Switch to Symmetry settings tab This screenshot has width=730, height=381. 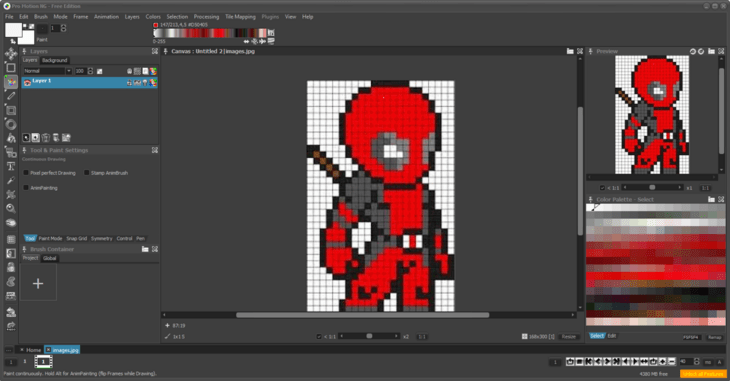tap(101, 238)
